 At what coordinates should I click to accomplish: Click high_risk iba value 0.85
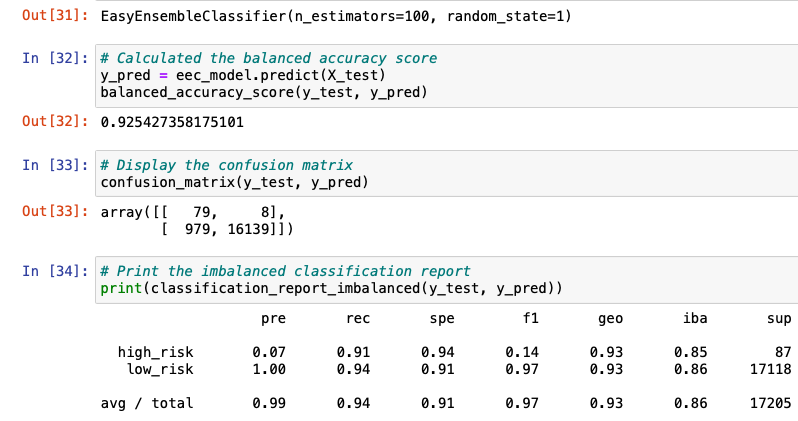tap(691, 352)
